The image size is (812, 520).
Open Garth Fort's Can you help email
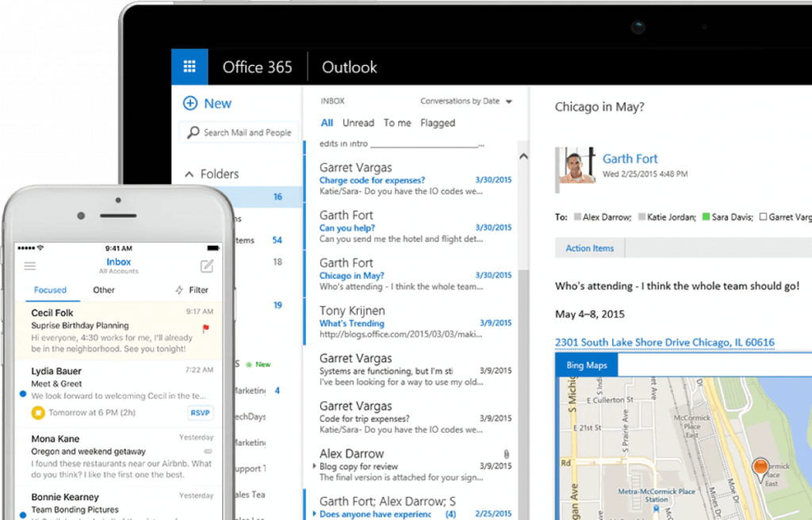(x=410, y=227)
